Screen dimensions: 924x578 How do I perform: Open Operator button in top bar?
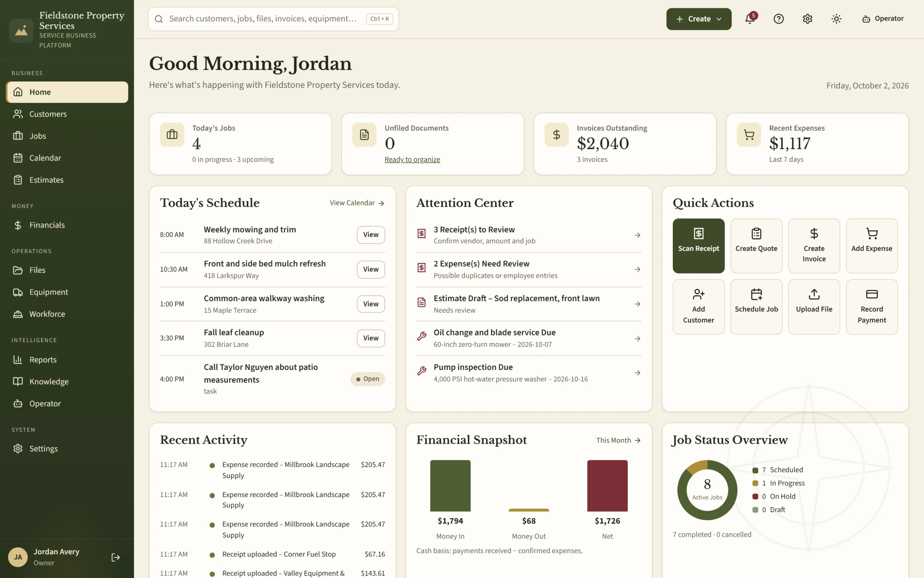[x=883, y=19]
